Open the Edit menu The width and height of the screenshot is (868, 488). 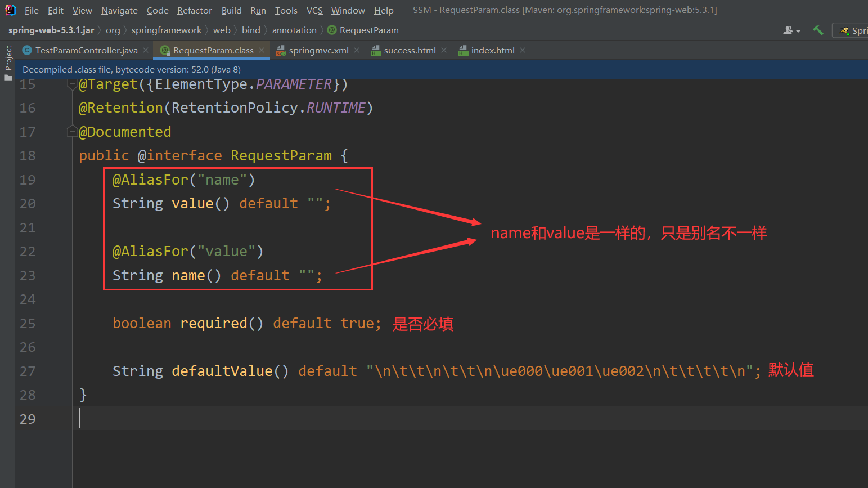point(55,10)
